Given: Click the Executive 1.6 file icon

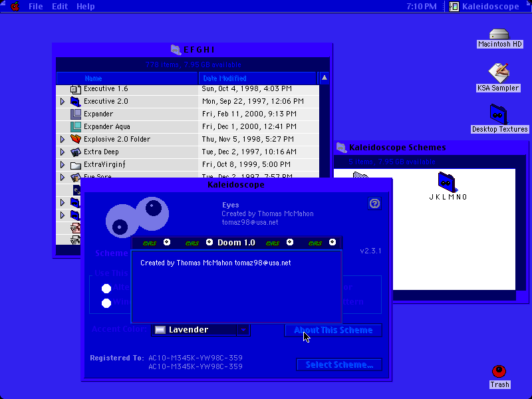Looking at the screenshot, I should coord(75,89).
